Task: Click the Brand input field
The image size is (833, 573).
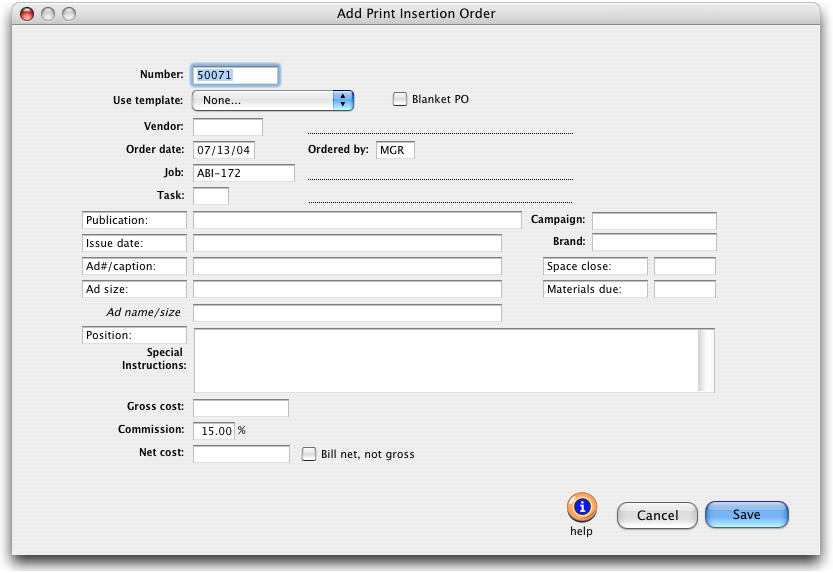Action: tap(654, 242)
